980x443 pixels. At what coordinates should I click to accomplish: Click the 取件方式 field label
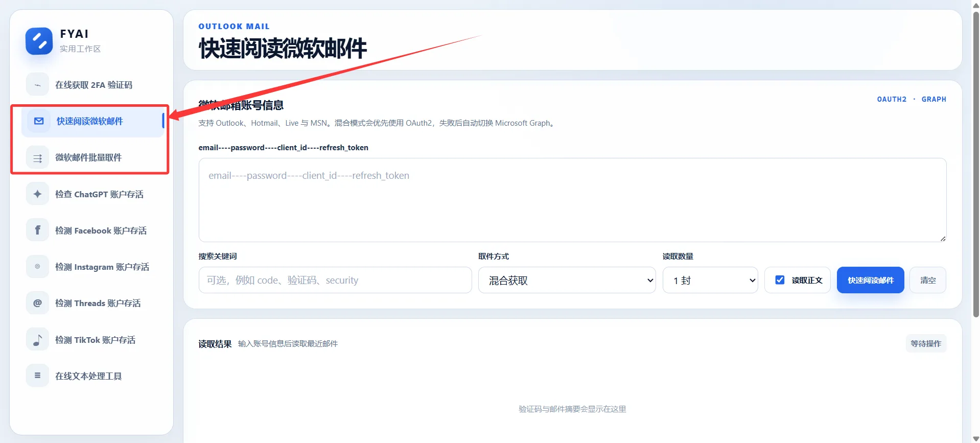pos(494,257)
